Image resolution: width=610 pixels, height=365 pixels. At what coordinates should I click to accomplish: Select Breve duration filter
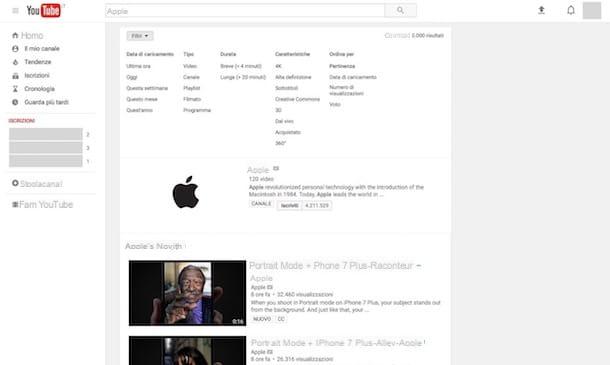click(241, 66)
